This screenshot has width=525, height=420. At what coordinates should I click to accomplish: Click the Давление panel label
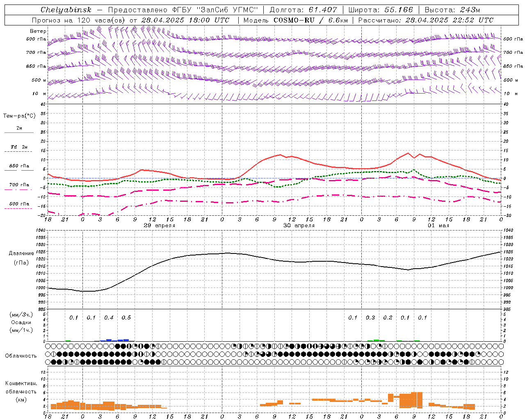pos(21,253)
